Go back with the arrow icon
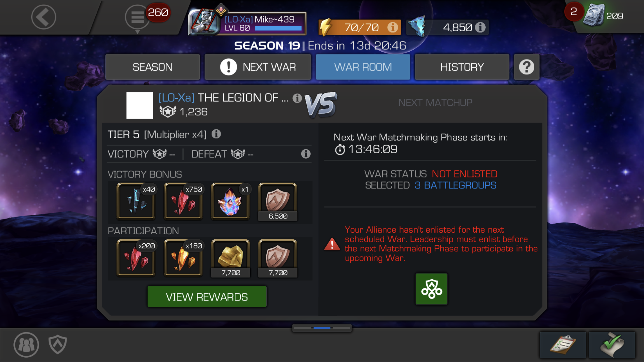644x362 pixels. (44, 17)
